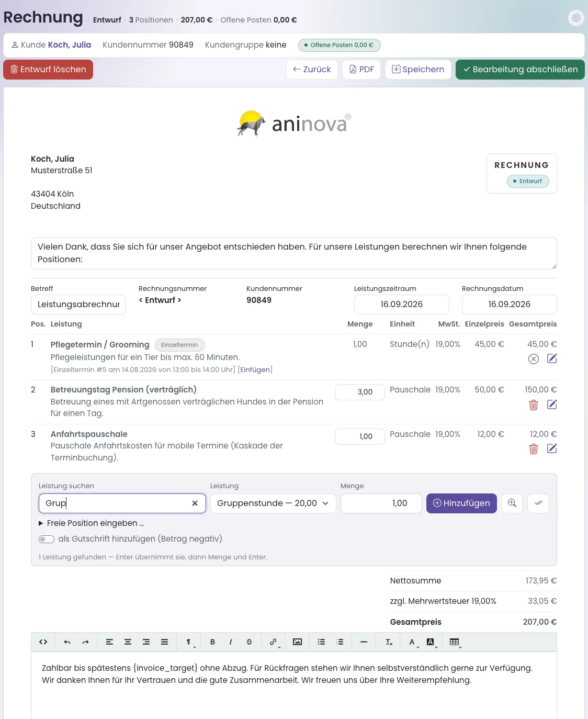Open the background color dropdown

432,642
